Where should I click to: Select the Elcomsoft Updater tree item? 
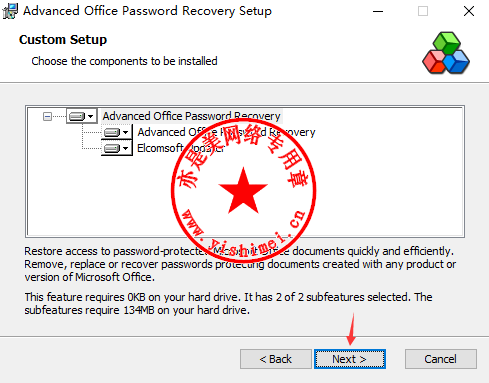coord(181,148)
